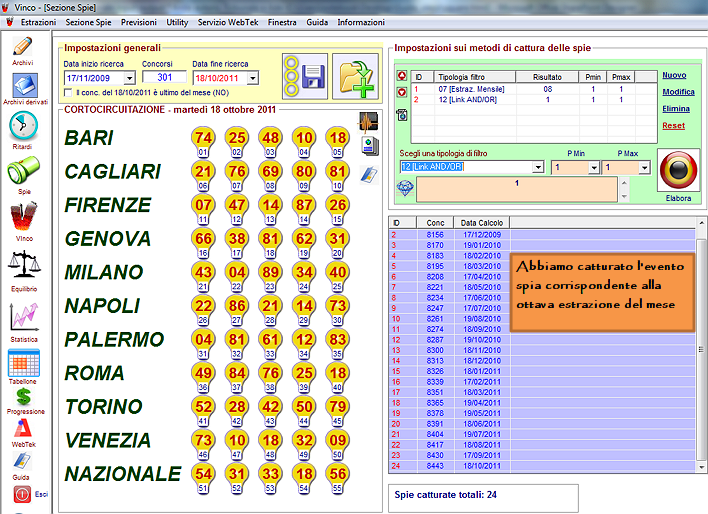This screenshot has height=514, width=708.
Task: Select result row dated 18/10/2011
Action: click(x=542, y=466)
